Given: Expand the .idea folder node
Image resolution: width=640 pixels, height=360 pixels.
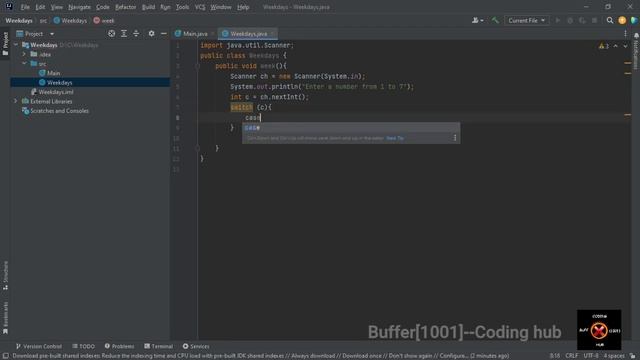Looking at the screenshot, I should (x=24, y=54).
